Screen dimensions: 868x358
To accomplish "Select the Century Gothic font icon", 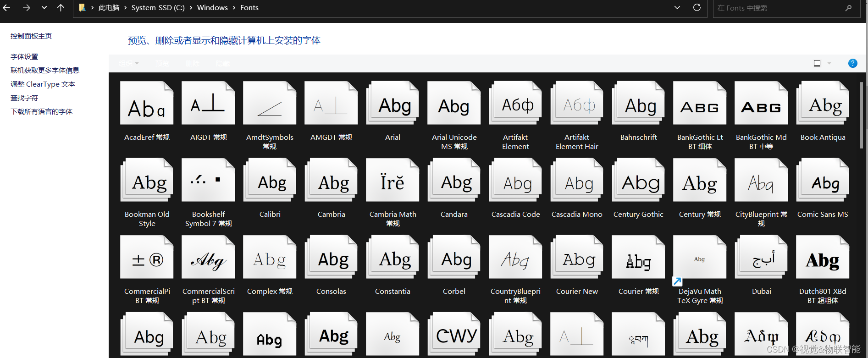I will click(x=638, y=180).
